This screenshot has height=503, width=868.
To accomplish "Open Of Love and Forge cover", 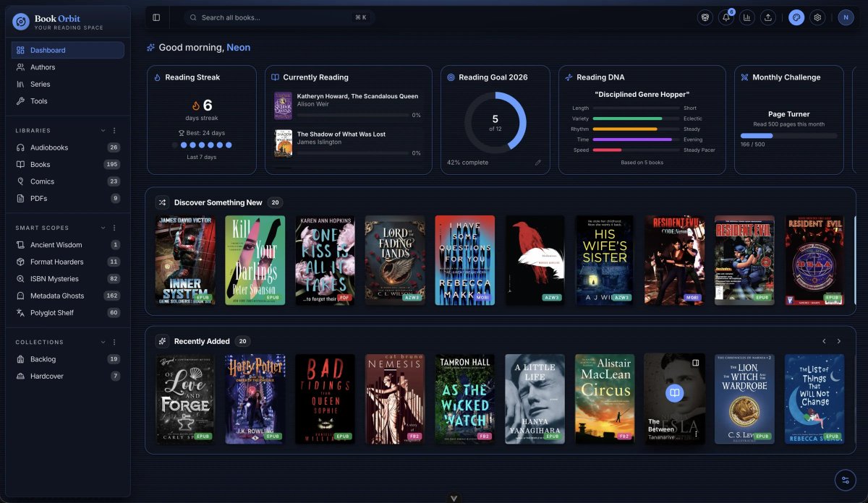I will 185,399.
